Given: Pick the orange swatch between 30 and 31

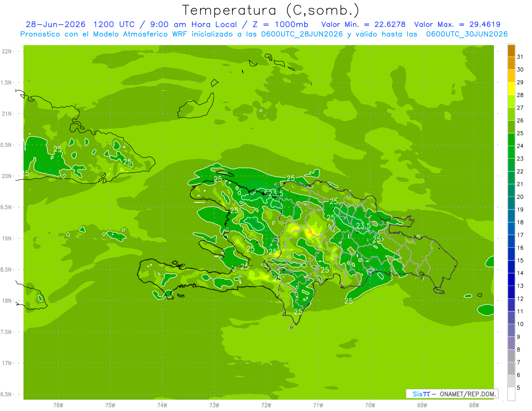Looking at the screenshot, I should tap(511, 63).
